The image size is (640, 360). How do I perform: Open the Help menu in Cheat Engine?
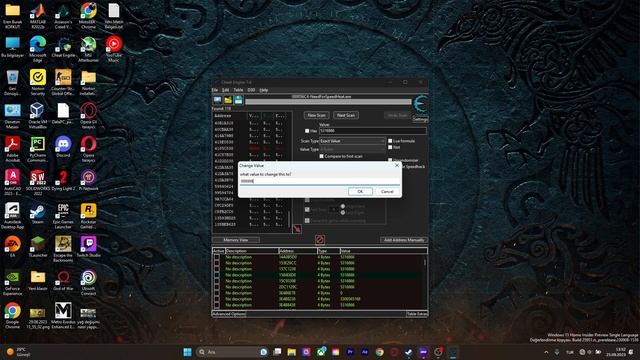(x=264, y=90)
